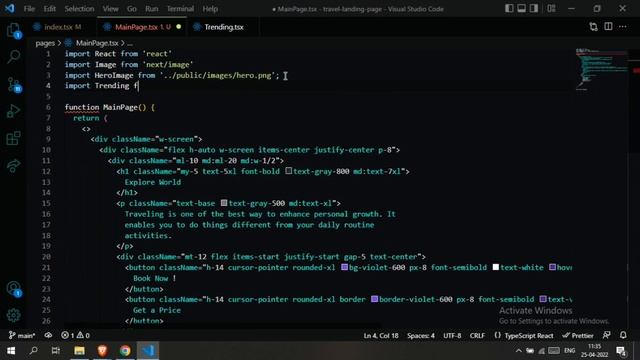Open the Search view in activity bar
This screenshot has height=360, width=640.
pyautogui.click(x=13, y=56)
